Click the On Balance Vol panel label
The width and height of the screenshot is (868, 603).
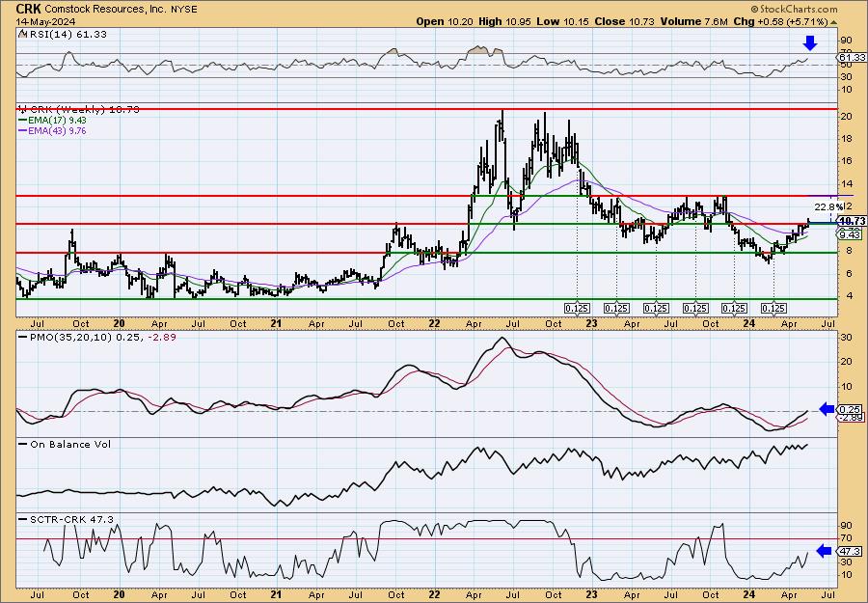pyautogui.click(x=69, y=444)
